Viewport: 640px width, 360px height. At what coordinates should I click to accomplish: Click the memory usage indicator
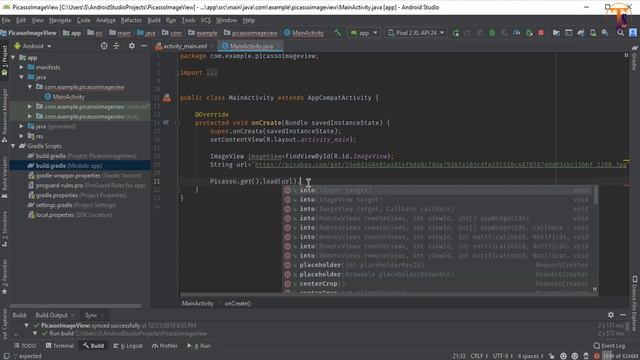point(621,356)
